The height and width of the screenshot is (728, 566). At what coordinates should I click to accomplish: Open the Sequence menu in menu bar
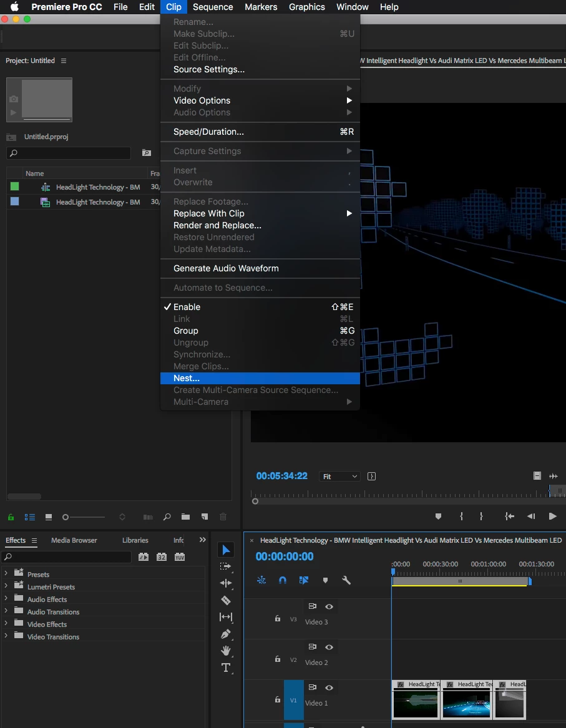pyautogui.click(x=213, y=7)
